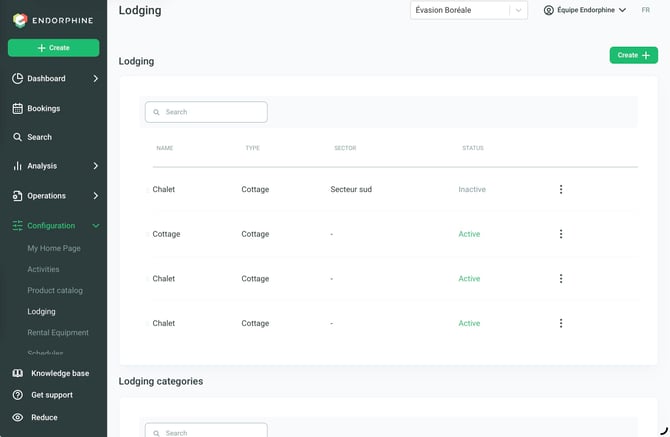Click the user profile avatar icon

pyautogui.click(x=549, y=10)
